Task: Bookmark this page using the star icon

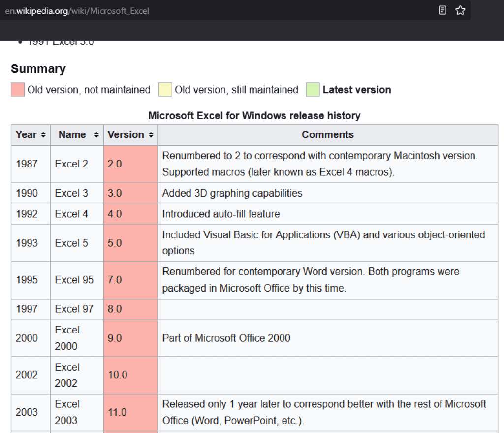Action: [x=460, y=10]
